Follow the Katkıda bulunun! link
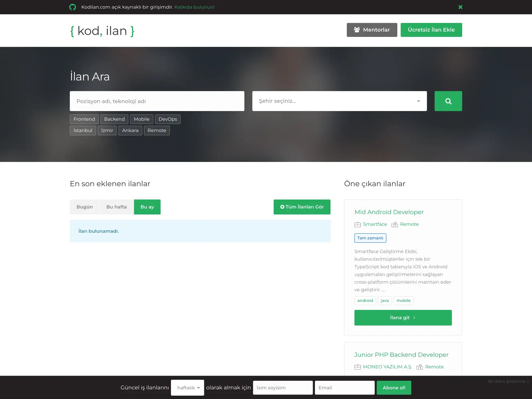 click(195, 7)
